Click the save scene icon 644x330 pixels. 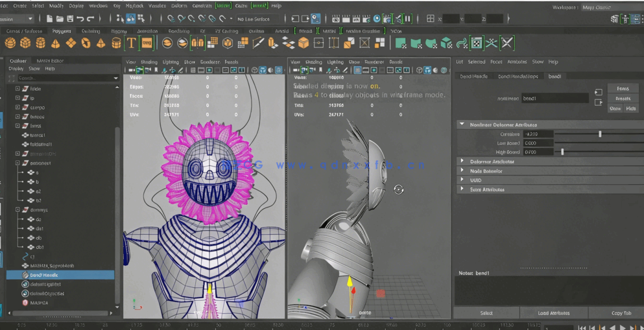[69, 19]
